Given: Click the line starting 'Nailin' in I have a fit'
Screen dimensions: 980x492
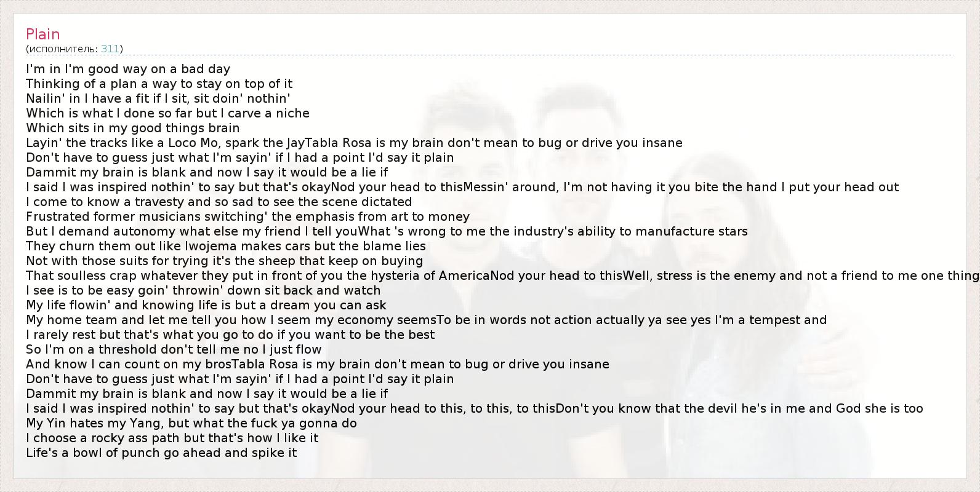Looking at the screenshot, I should [x=158, y=98].
